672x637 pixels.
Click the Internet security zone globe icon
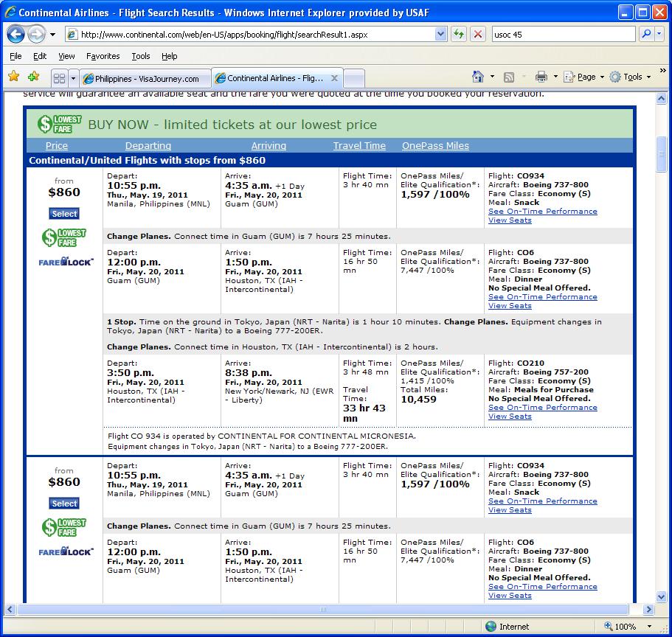[x=491, y=626]
